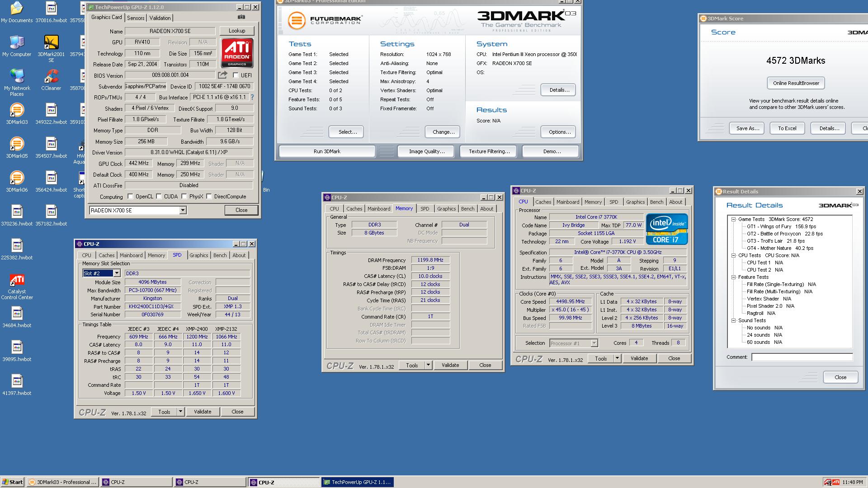Select 356424.hwbot file icon
868x488 pixels.
(51, 182)
